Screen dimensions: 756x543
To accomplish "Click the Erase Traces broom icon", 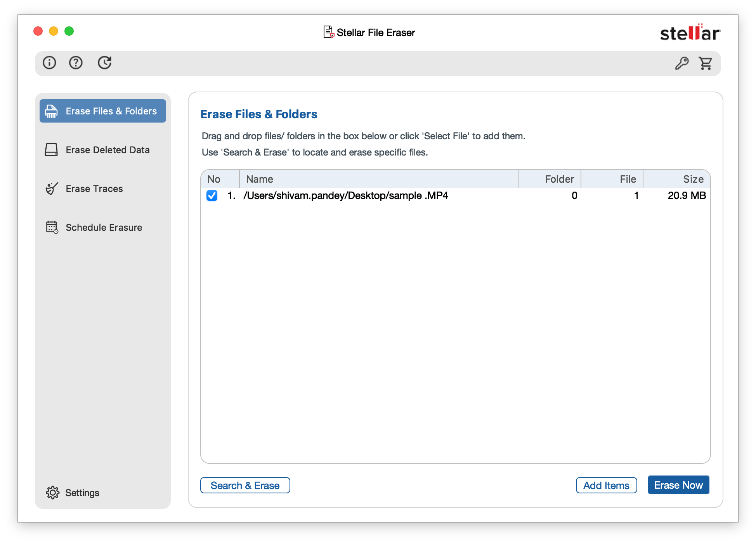I will pyautogui.click(x=51, y=188).
